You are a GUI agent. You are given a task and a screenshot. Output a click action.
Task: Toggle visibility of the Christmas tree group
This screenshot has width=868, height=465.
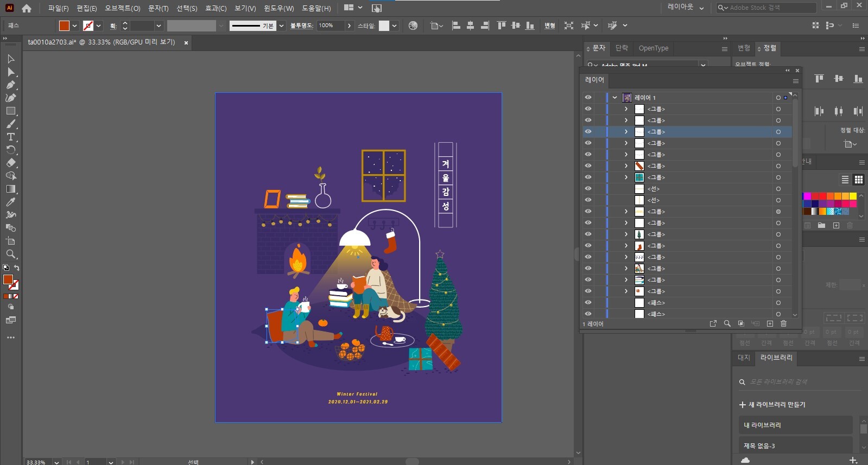[x=588, y=234]
